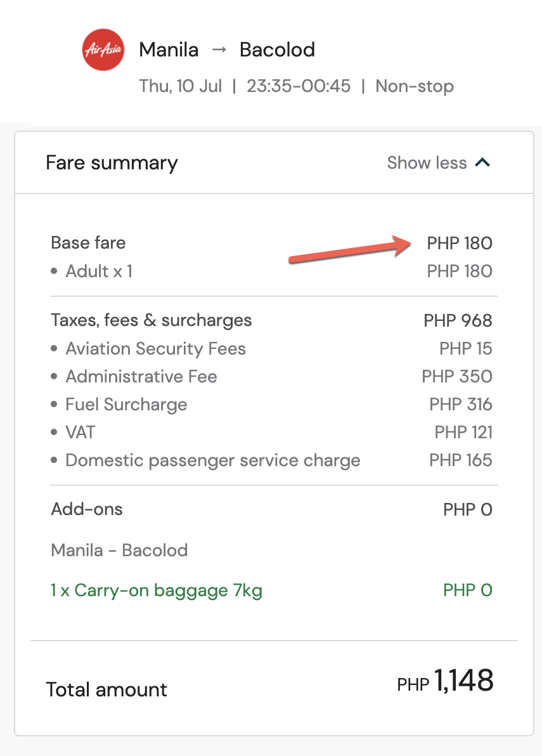Click the Show less link
The width and height of the screenshot is (542, 756).
(x=427, y=163)
